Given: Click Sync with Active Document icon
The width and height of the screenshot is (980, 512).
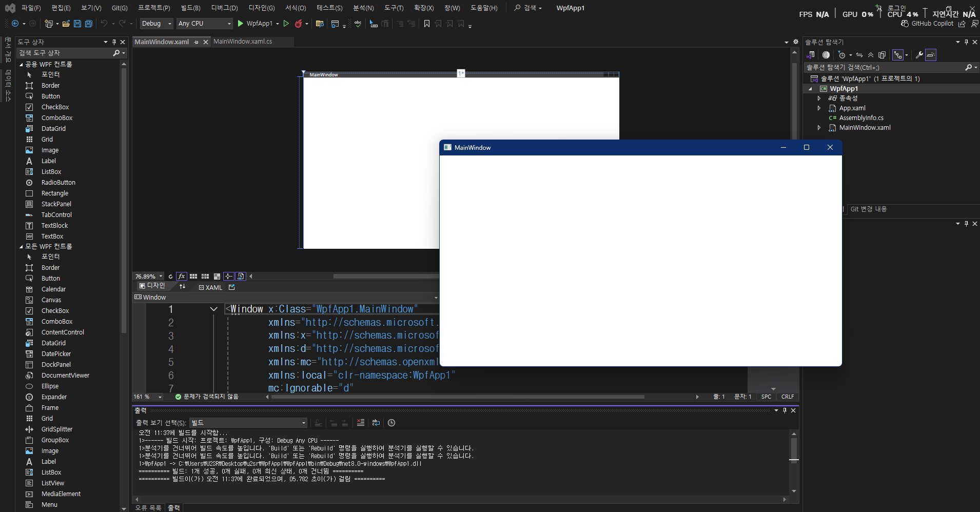Looking at the screenshot, I should coord(859,55).
